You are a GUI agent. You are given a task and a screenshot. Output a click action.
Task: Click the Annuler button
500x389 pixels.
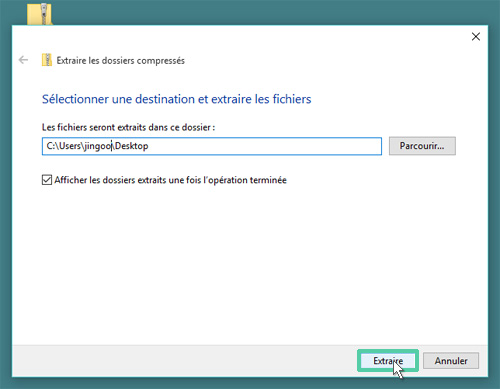pos(451,361)
